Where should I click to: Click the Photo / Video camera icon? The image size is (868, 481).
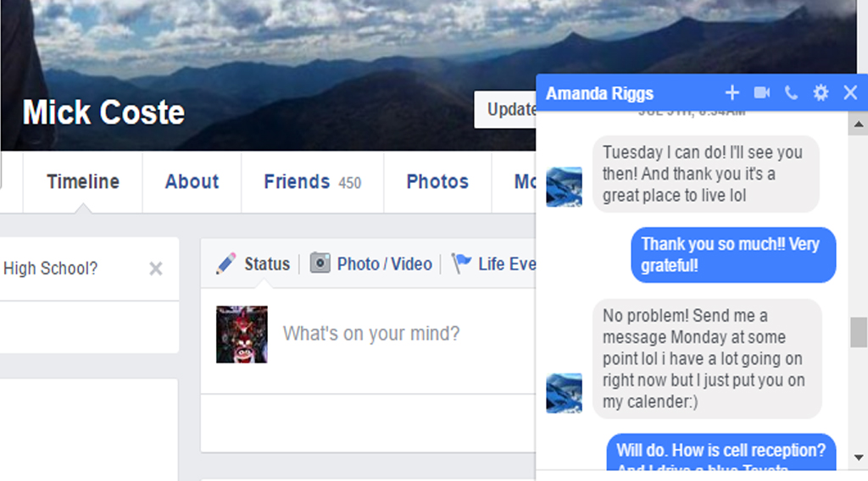click(x=320, y=263)
